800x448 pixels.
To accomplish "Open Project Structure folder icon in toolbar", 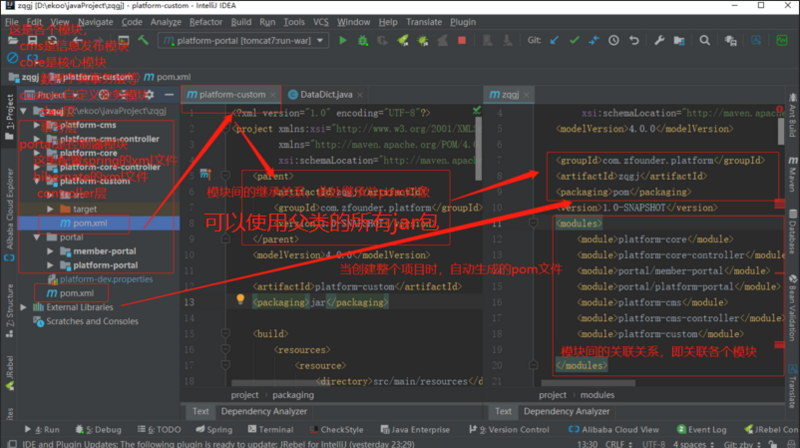I will [x=679, y=40].
